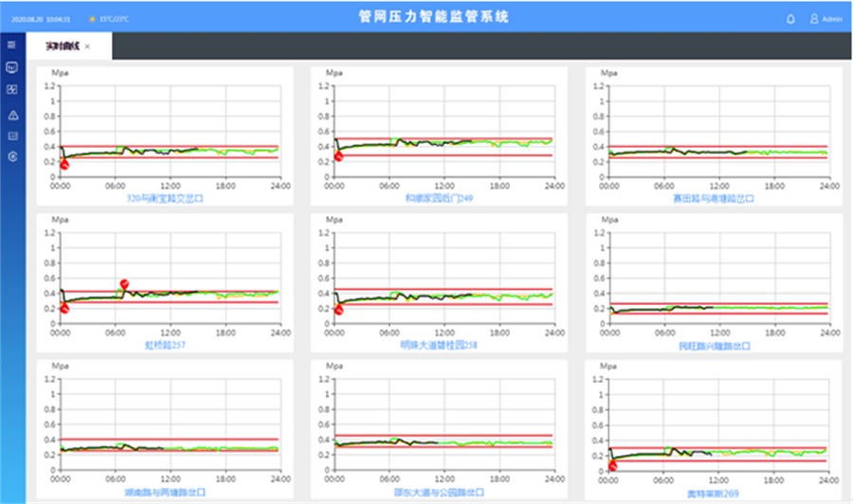Click the report list icon in the sidebar
853x504 pixels.
11,135
